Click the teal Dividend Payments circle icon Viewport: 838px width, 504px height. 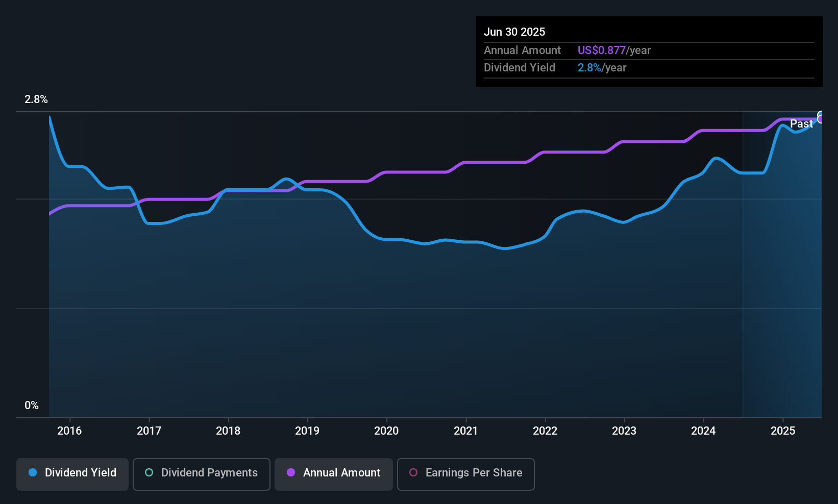click(x=149, y=472)
